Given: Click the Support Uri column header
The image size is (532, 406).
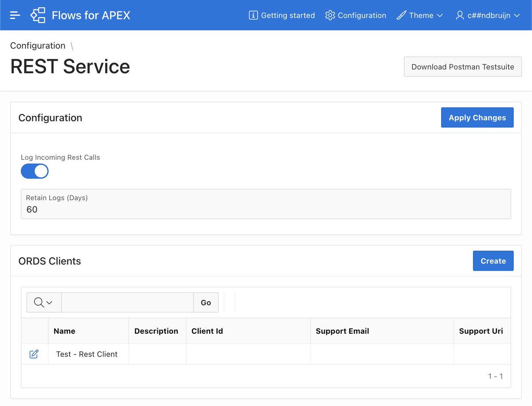Looking at the screenshot, I should pos(481,331).
